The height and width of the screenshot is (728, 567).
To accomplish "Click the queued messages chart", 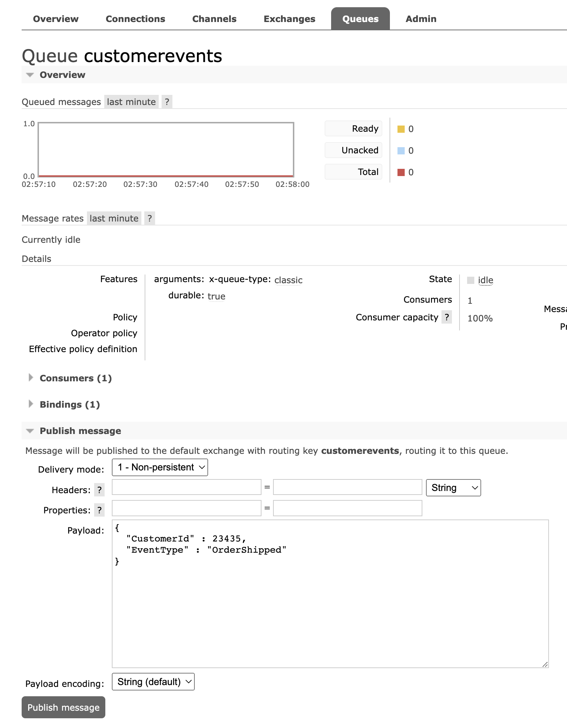I will pyautogui.click(x=166, y=150).
